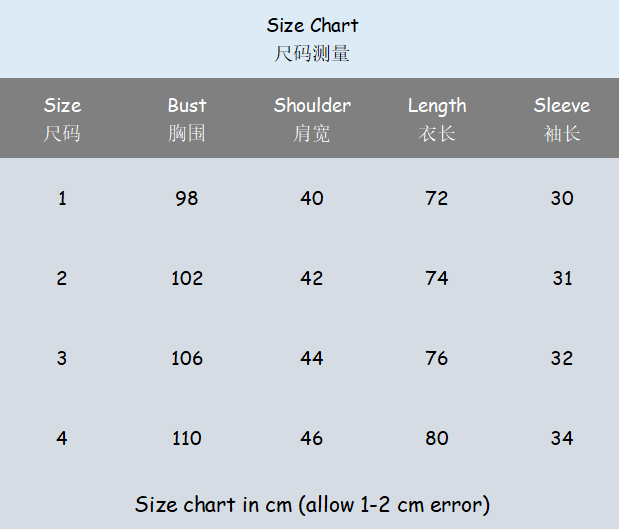Click the bust measurement 106

click(187, 358)
